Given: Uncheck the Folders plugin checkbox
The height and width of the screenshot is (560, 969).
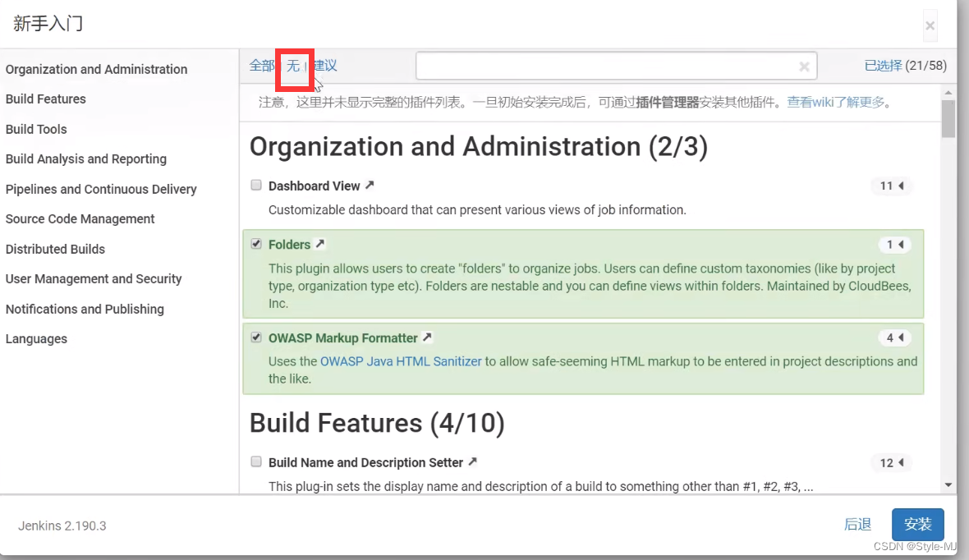Looking at the screenshot, I should [256, 244].
